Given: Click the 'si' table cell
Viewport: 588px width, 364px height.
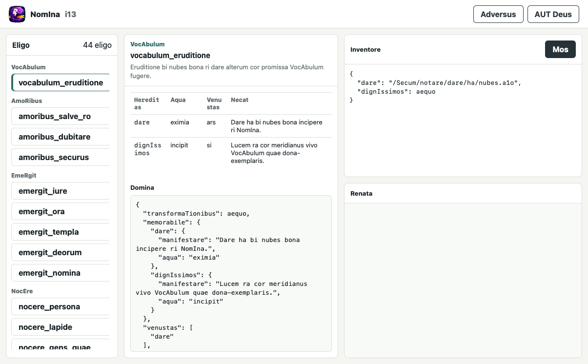Looking at the screenshot, I should pyautogui.click(x=209, y=145).
